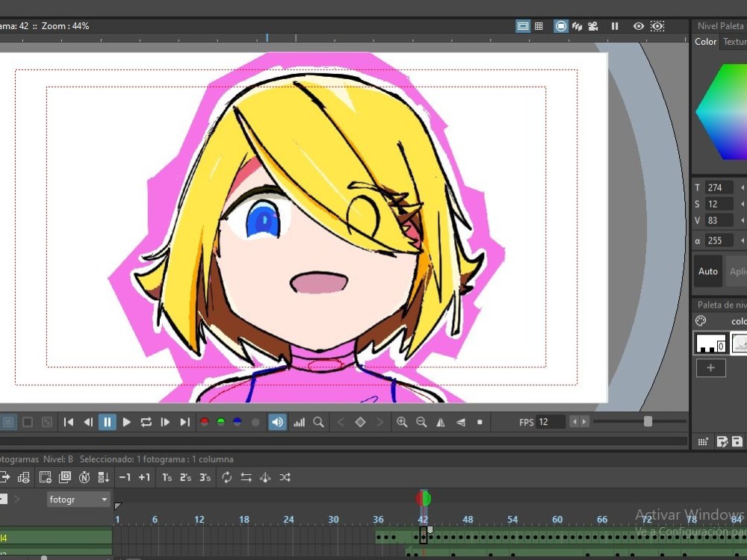Click the minus one frame icon
Viewport: 747px width, 560px height.
pos(125,477)
